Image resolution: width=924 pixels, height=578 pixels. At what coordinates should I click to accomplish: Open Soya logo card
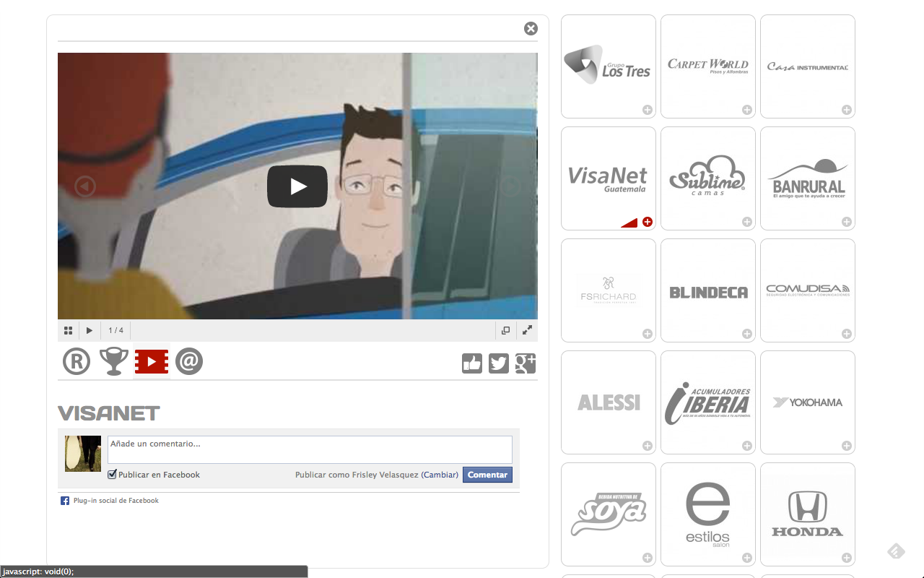(609, 514)
